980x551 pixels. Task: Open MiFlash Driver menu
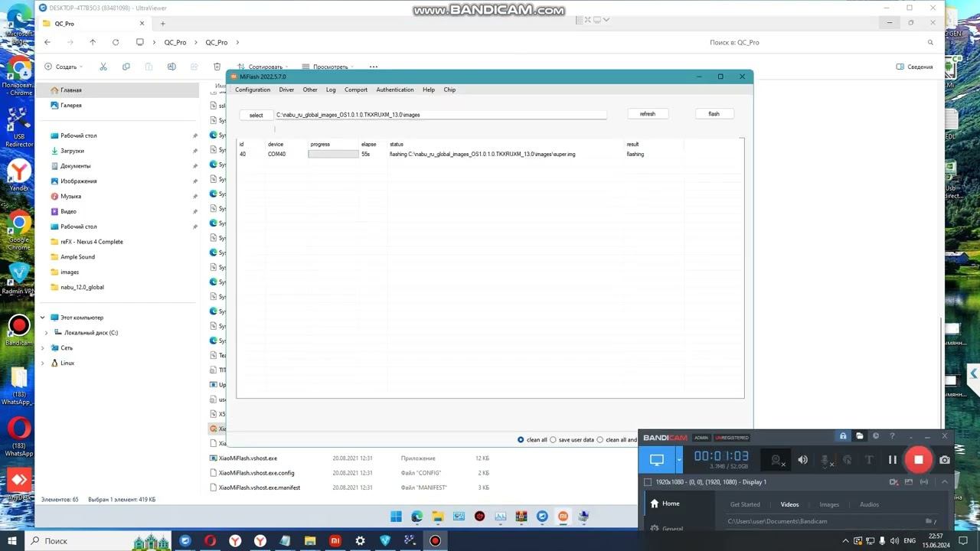[286, 90]
